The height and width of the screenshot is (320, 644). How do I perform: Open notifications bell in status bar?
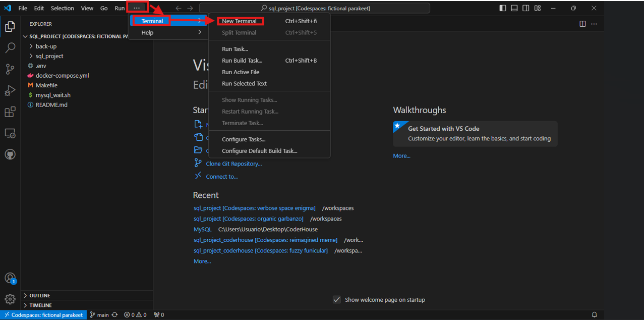point(595,315)
